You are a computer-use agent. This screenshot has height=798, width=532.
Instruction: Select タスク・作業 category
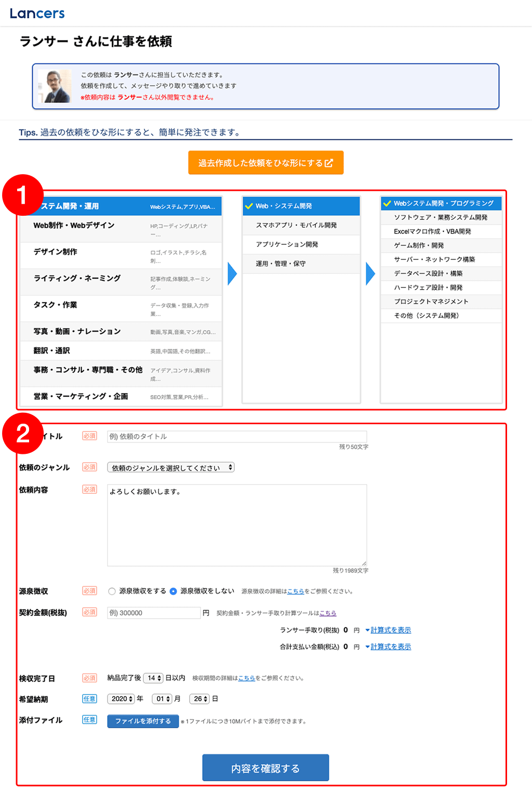(121, 308)
